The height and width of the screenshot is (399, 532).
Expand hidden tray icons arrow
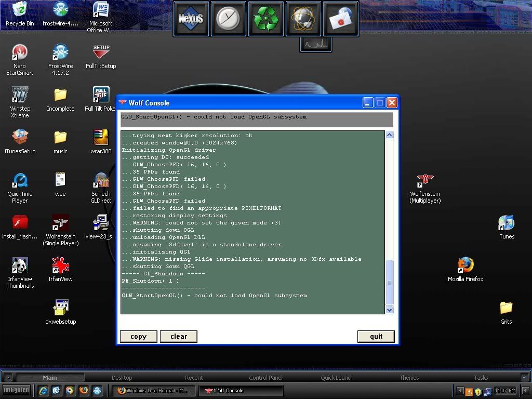(460, 391)
